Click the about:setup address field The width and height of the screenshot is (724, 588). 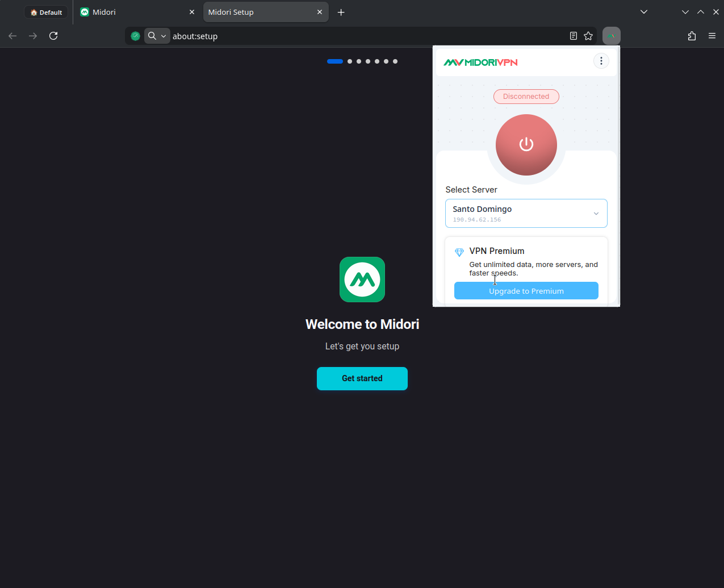click(x=368, y=36)
